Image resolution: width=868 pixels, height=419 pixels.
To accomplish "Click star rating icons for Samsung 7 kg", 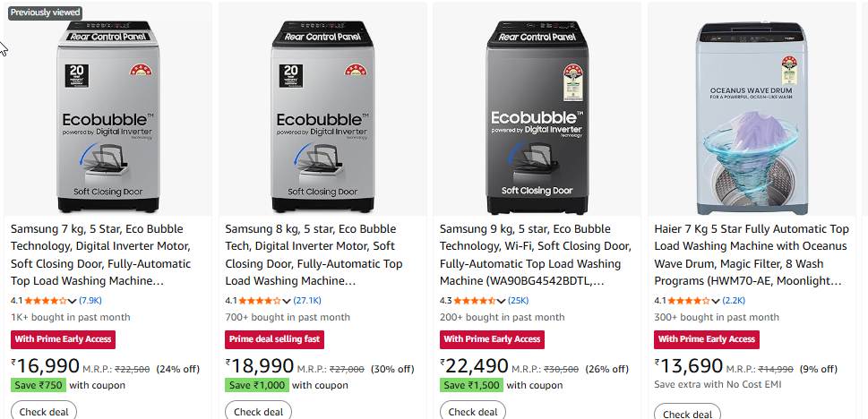I will (46, 301).
